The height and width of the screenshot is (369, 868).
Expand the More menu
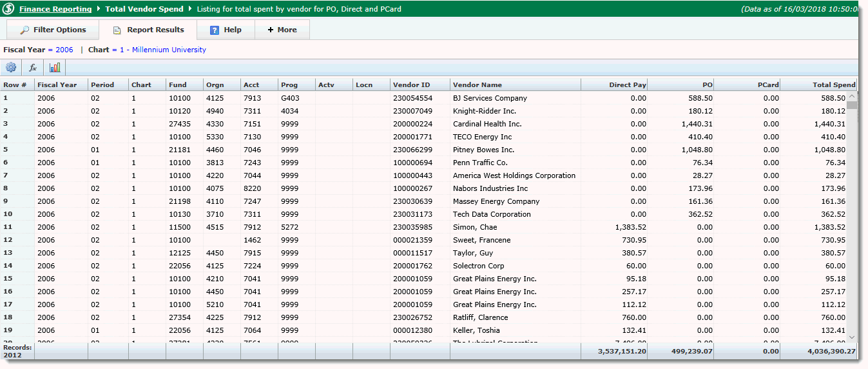(x=282, y=30)
